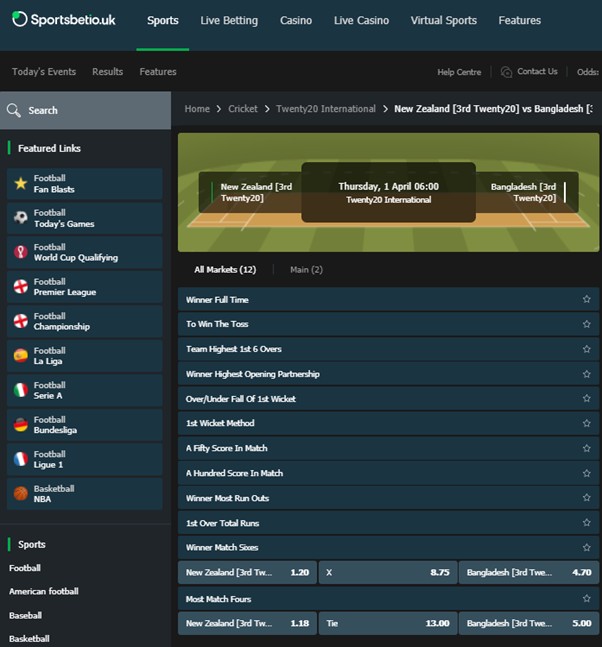Star Winner Highest Opening Partnership market
The width and height of the screenshot is (602, 647).
586,374
